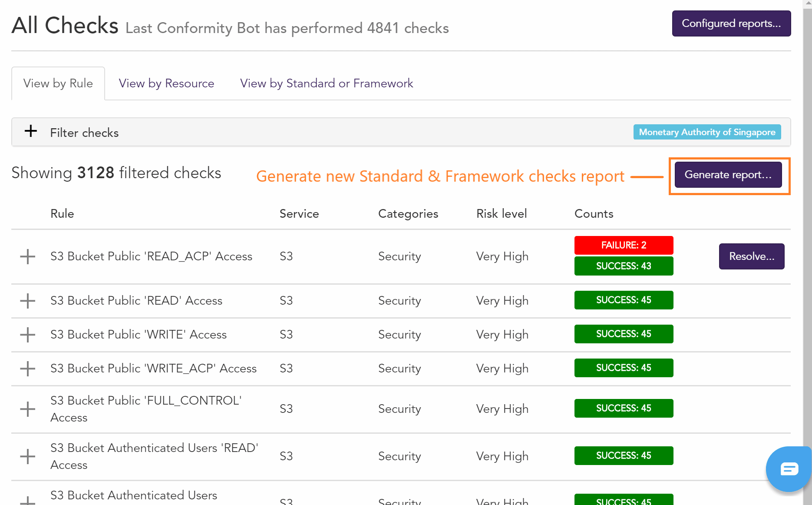Click the Generate report button

(728, 175)
